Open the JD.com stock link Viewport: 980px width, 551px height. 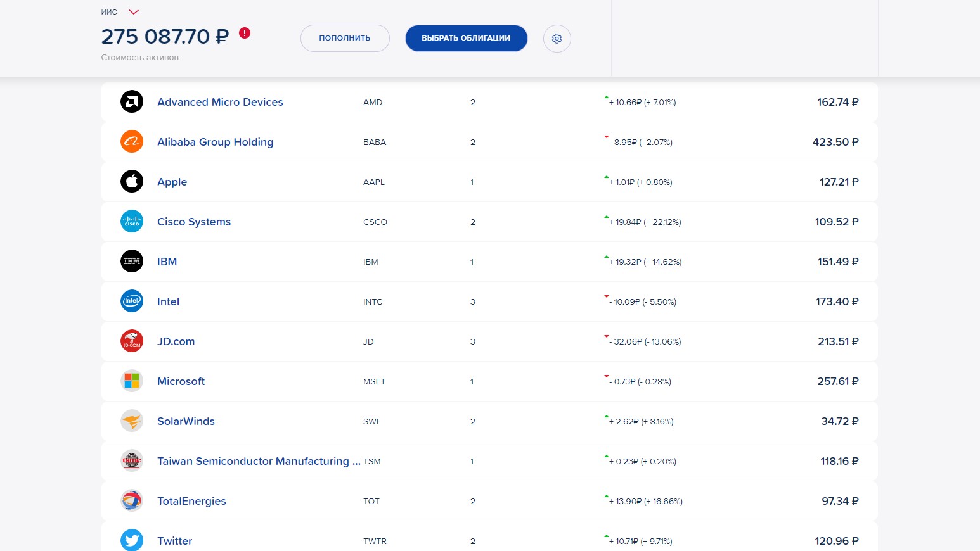(176, 341)
